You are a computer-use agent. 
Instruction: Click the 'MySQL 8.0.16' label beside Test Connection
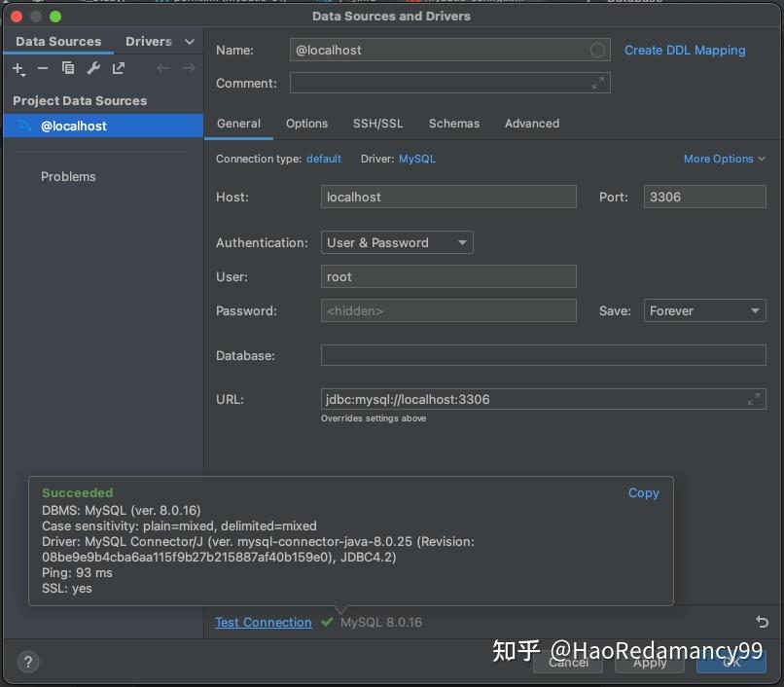(381, 622)
